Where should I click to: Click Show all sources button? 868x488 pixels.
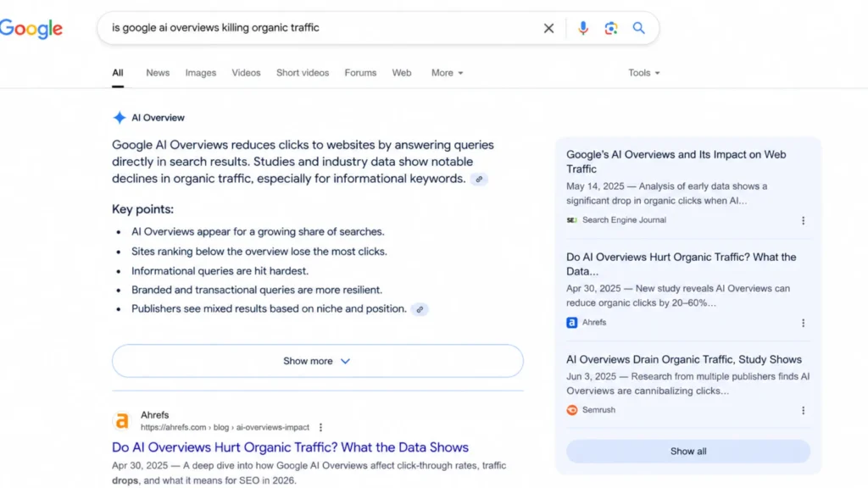pyautogui.click(x=688, y=451)
